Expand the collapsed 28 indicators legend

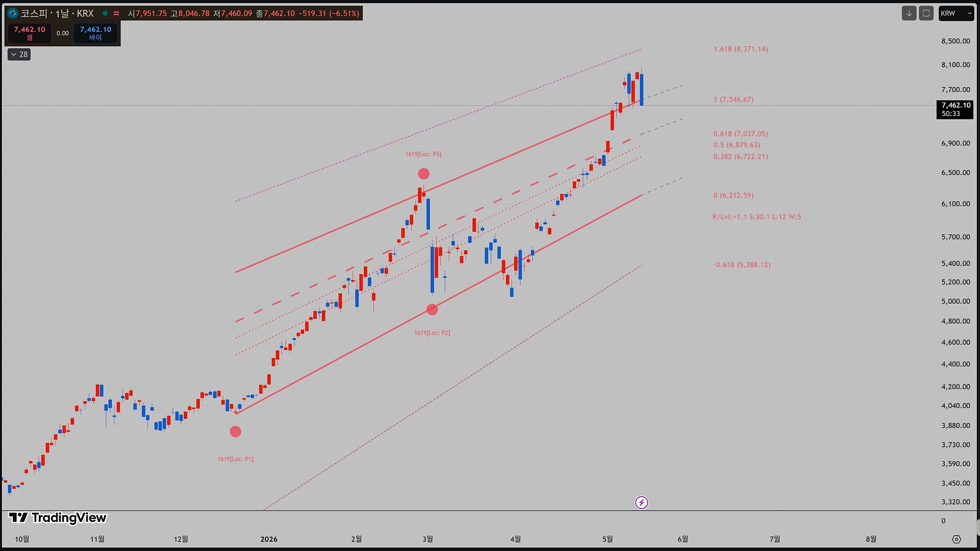click(x=19, y=54)
